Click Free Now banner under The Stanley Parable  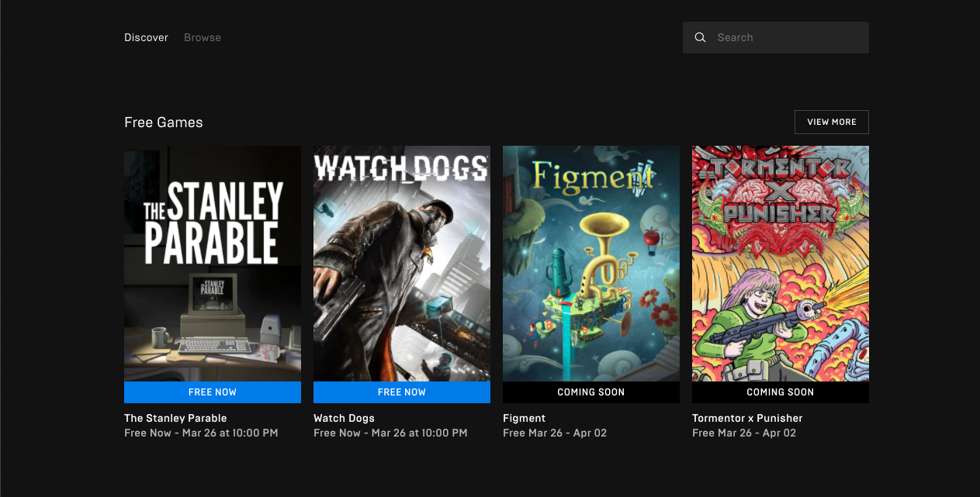tap(213, 392)
